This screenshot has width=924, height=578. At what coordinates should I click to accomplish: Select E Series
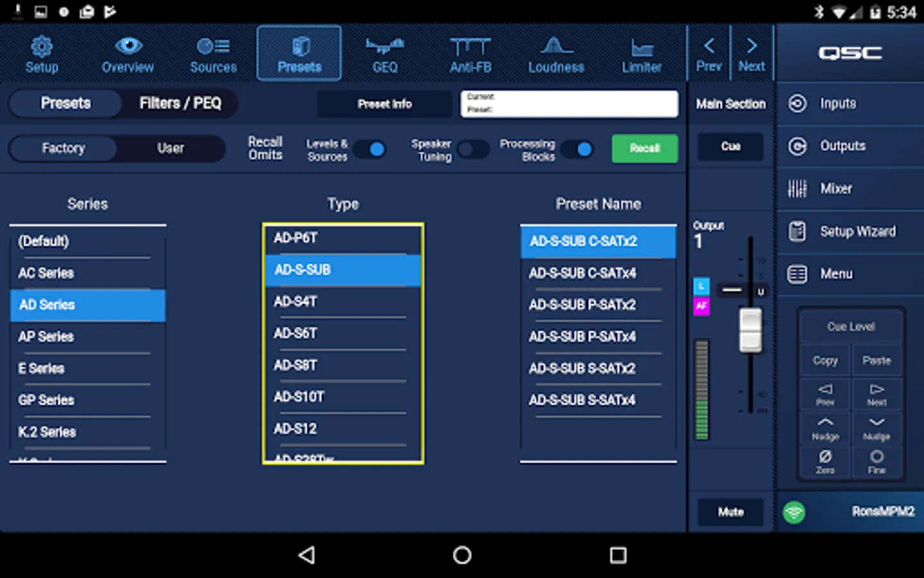click(x=88, y=369)
